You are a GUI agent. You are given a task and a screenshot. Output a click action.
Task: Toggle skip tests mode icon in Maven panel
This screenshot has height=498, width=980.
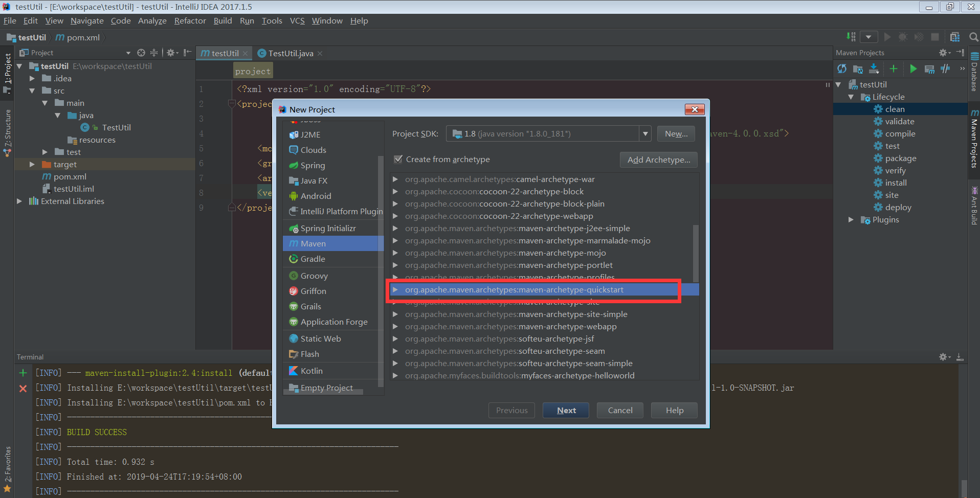(945, 69)
